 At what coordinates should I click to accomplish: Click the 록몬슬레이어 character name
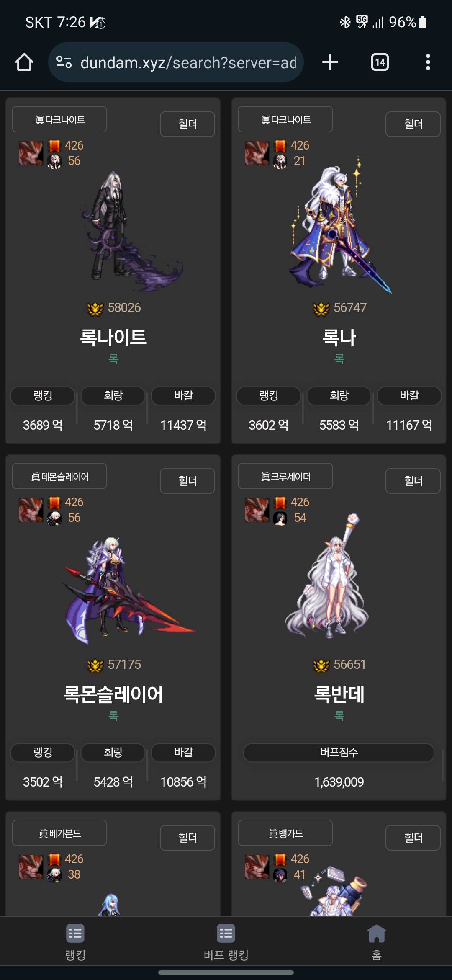pyautogui.click(x=113, y=694)
